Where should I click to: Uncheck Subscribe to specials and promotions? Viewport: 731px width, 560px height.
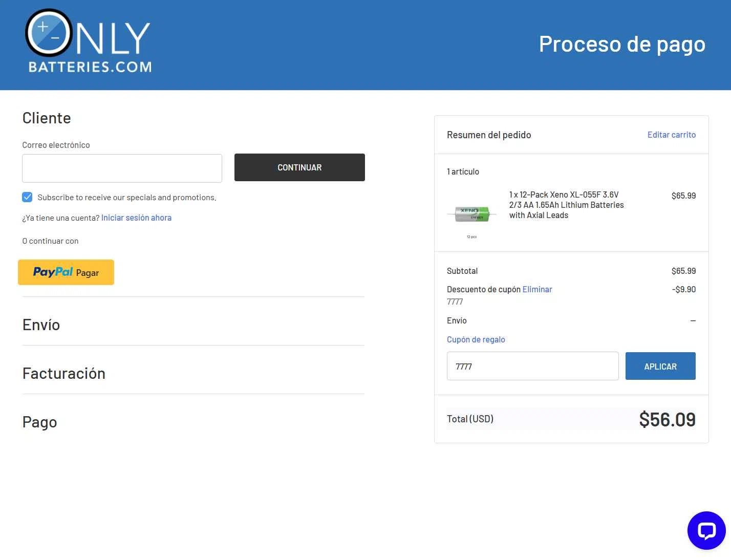(x=27, y=197)
